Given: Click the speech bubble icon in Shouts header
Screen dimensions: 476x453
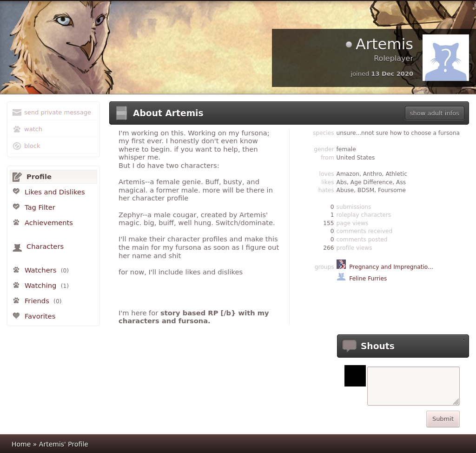Looking at the screenshot, I should pyautogui.click(x=349, y=346).
